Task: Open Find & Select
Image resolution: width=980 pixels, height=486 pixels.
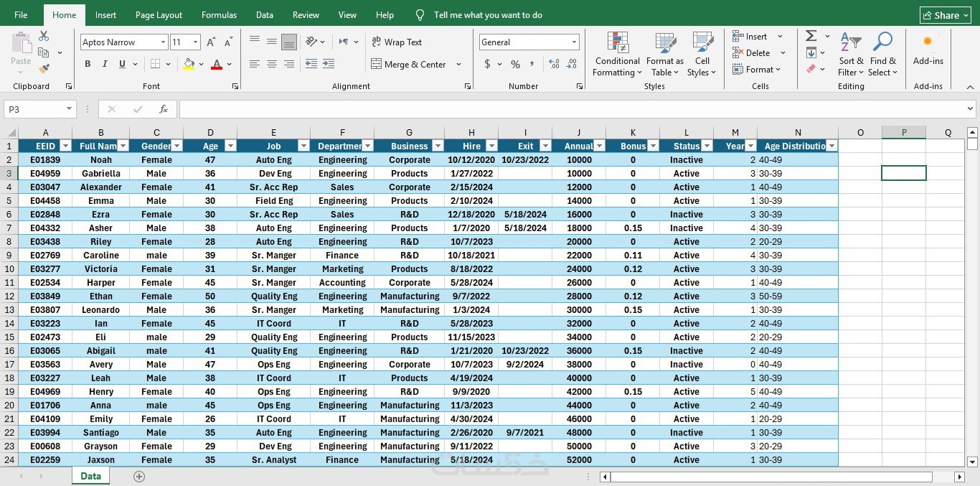Action: point(882,53)
